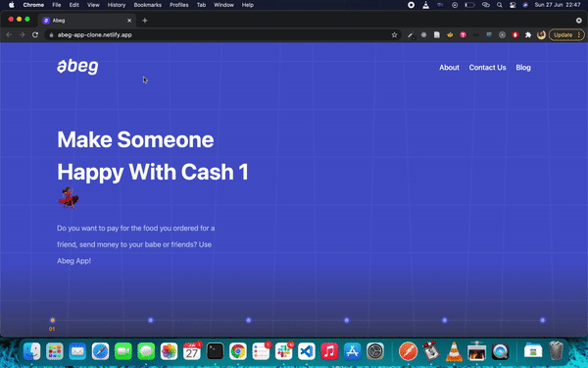The image size is (588, 368).
Task: Open the App Store from the dock
Action: point(352,352)
